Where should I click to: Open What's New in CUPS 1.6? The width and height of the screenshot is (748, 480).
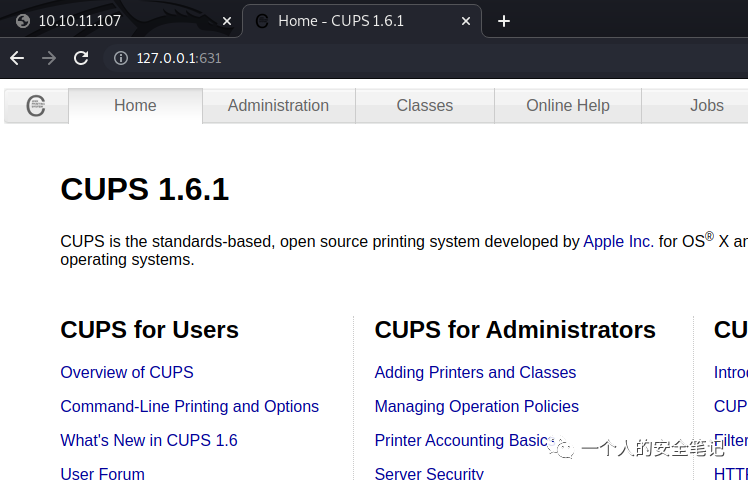click(x=149, y=440)
